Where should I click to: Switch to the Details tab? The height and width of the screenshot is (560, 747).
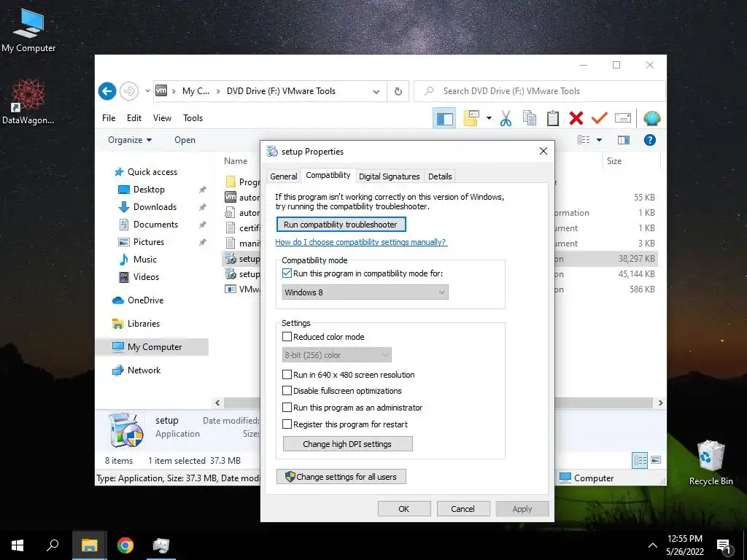(440, 176)
